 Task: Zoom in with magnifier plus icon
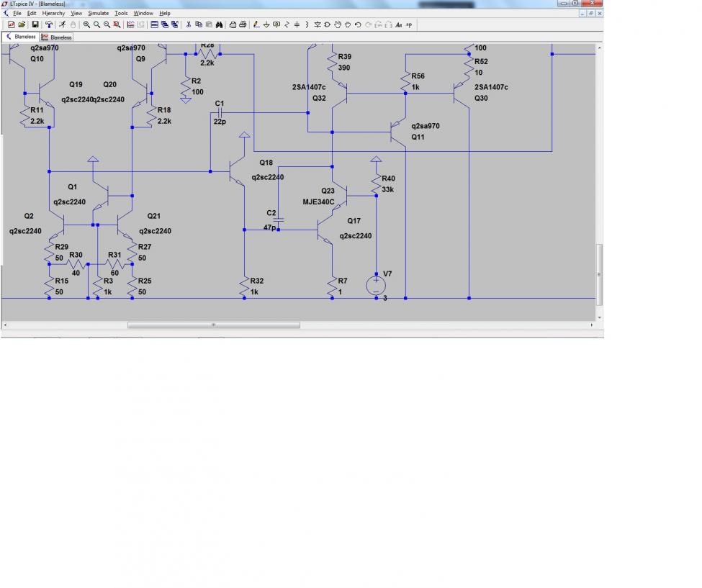(x=86, y=24)
